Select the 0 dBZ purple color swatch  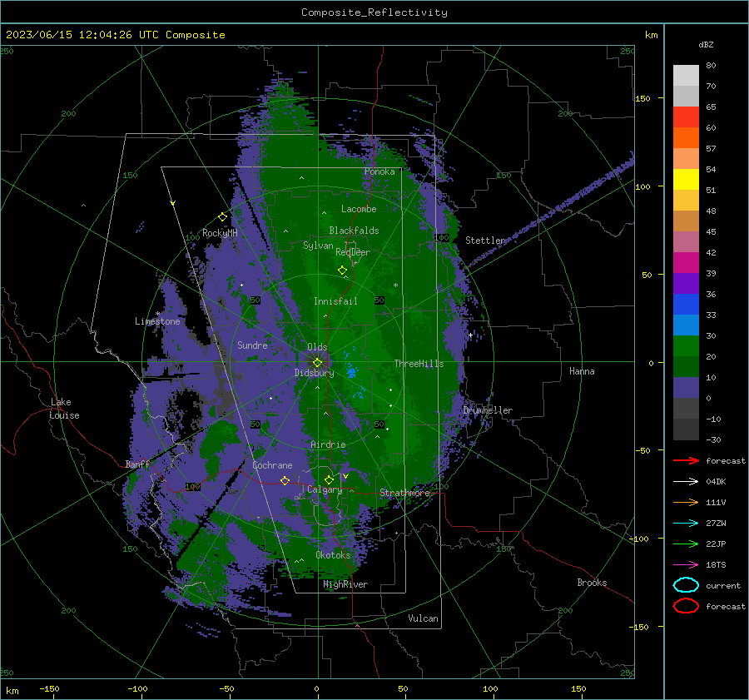click(x=686, y=388)
